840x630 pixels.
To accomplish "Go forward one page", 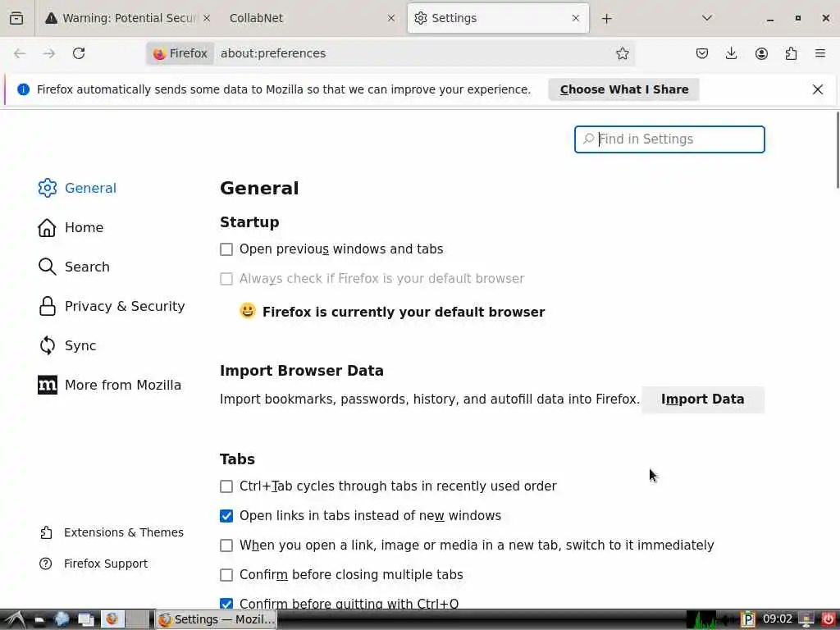I will tap(49, 53).
